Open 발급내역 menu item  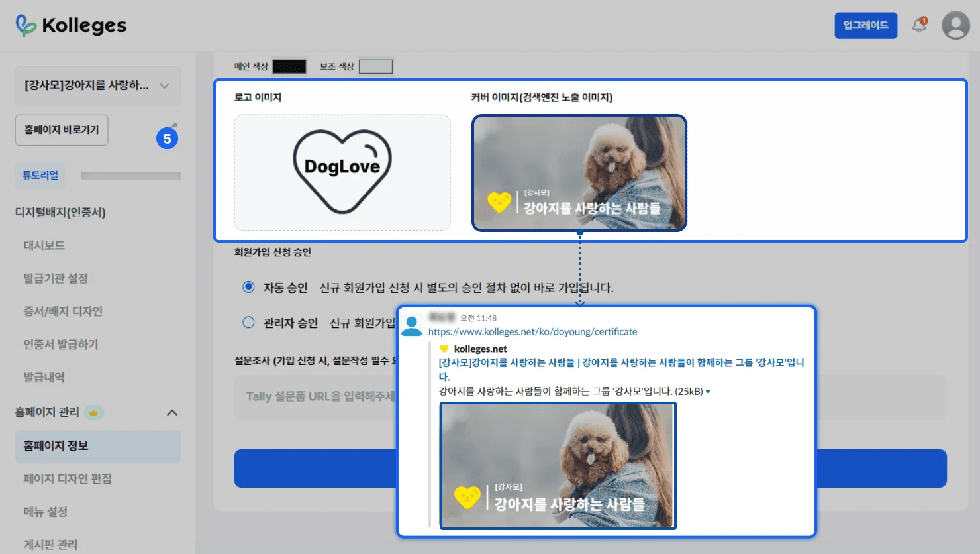[44, 378]
